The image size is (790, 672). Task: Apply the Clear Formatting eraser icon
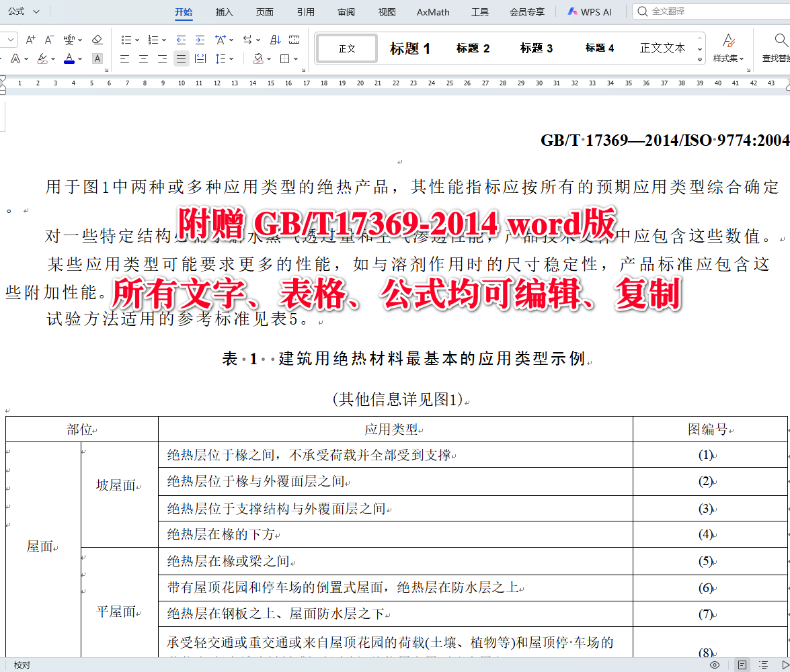(97, 40)
